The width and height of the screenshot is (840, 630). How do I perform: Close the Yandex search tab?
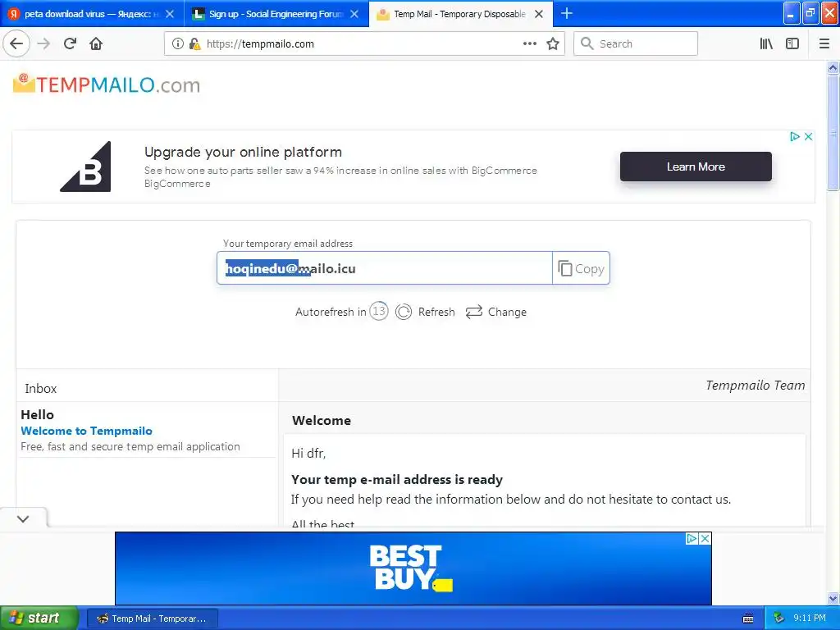[170, 14]
